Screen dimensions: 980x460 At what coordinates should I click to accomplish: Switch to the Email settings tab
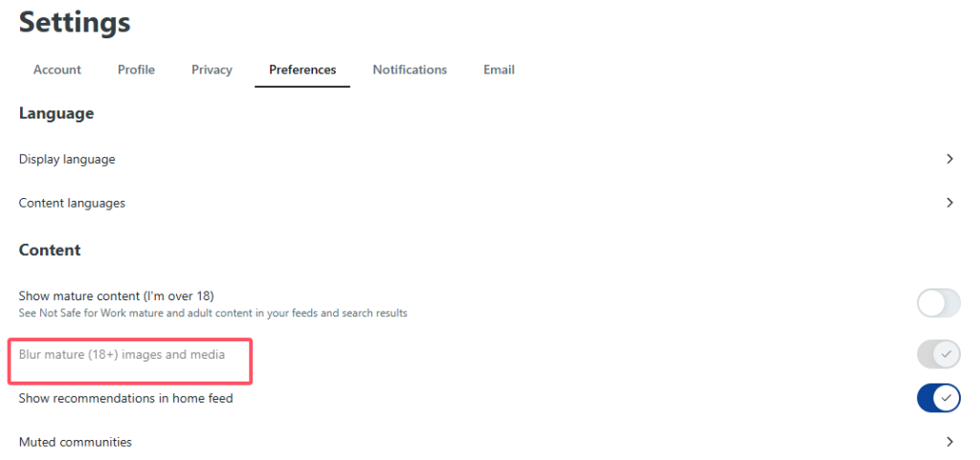[499, 70]
